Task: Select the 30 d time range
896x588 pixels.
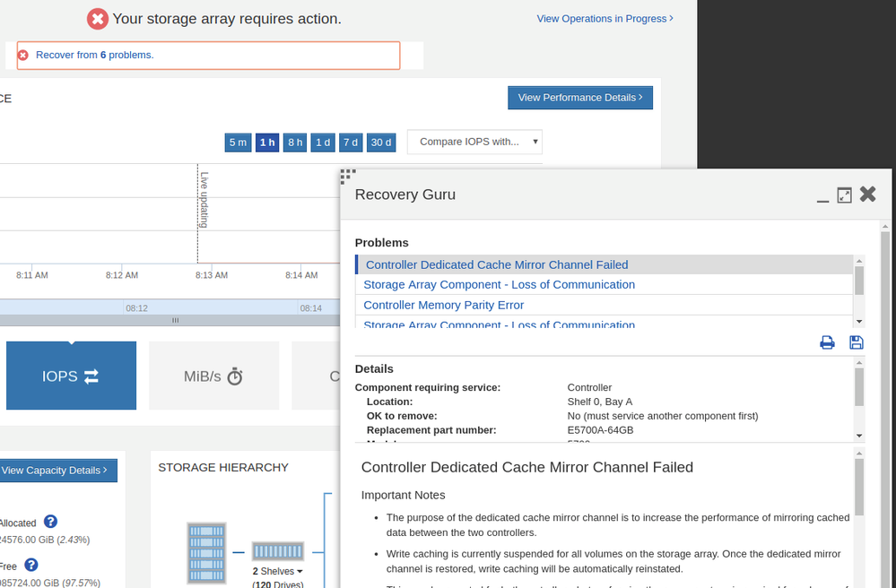Action: pyautogui.click(x=381, y=143)
